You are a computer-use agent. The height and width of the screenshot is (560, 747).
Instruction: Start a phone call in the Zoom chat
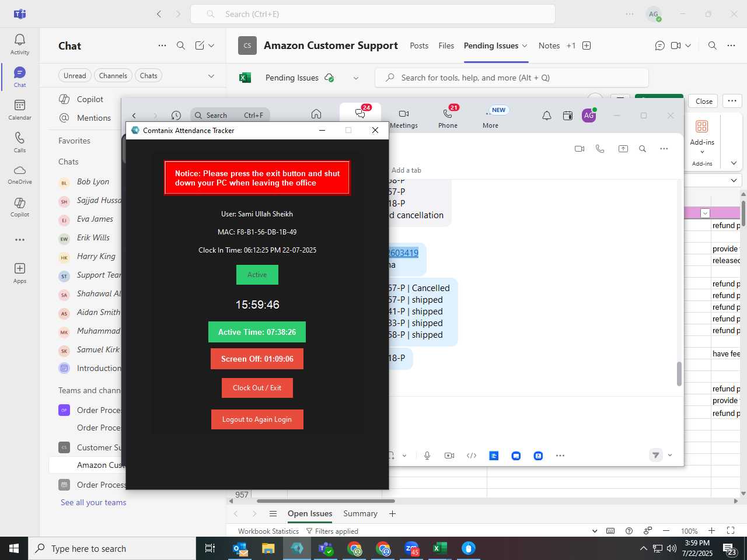click(x=600, y=149)
